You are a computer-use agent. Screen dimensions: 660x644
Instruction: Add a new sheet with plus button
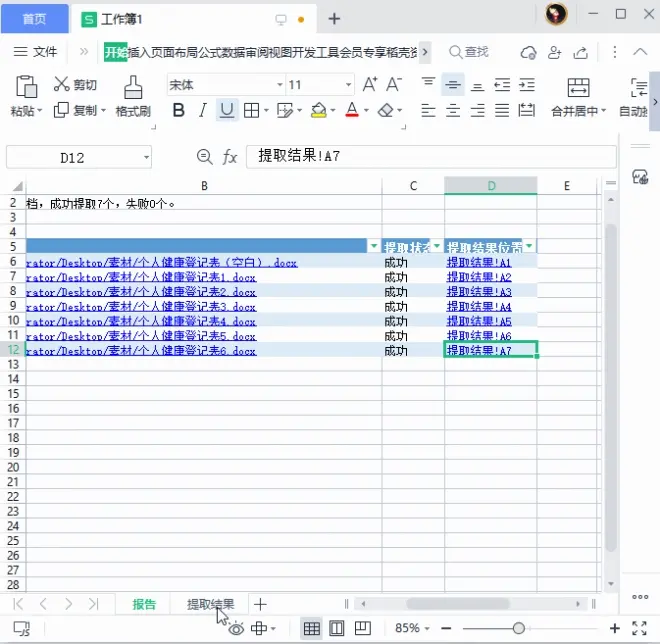click(x=260, y=604)
